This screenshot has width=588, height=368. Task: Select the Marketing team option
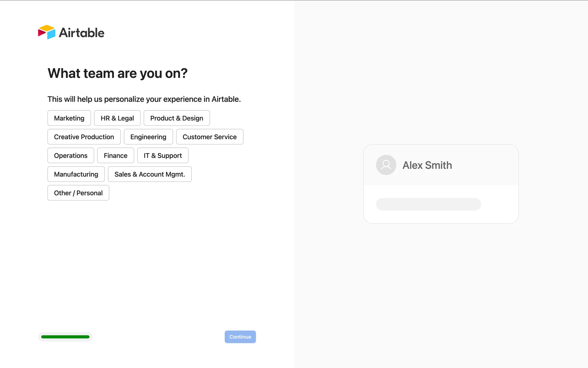pyautogui.click(x=69, y=118)
